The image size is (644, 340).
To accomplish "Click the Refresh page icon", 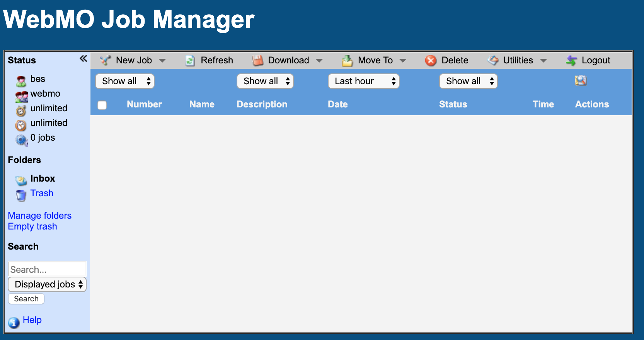I will pyautogui.click(x=190, y=61).
